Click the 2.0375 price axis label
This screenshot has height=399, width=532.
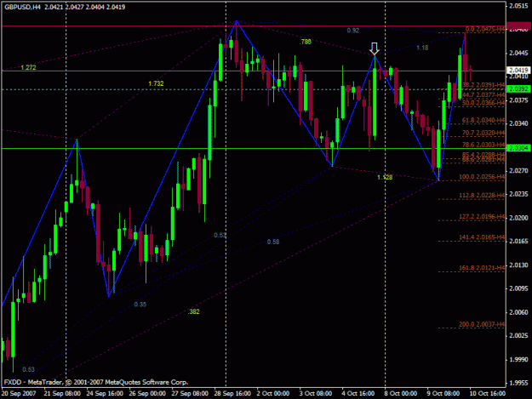(518, 100)
